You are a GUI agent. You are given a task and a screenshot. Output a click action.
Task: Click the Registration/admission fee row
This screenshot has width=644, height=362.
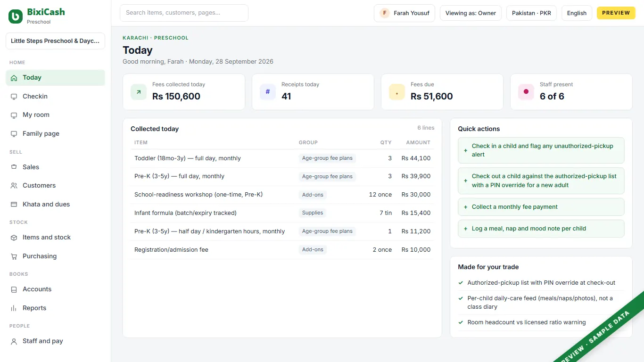click(x=282, y=250)
